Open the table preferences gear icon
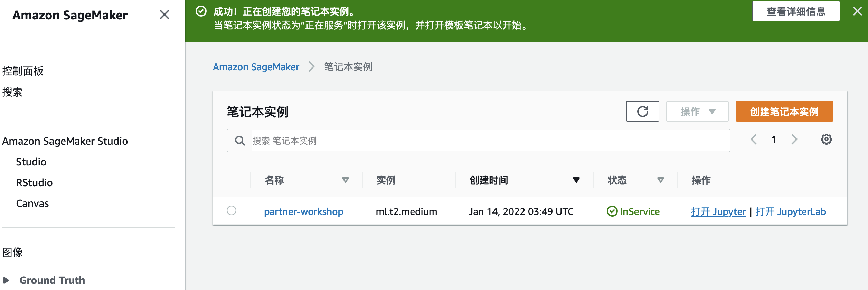 click(x=826, y=139)
